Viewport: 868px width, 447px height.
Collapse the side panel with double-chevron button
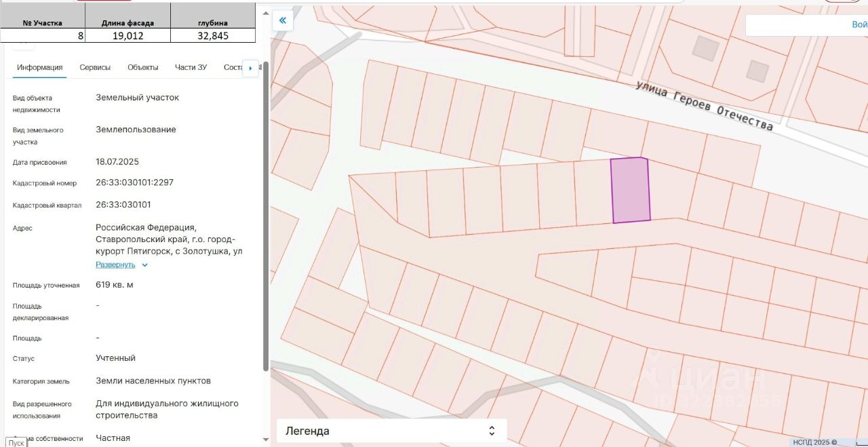click(x=282, y=20)
